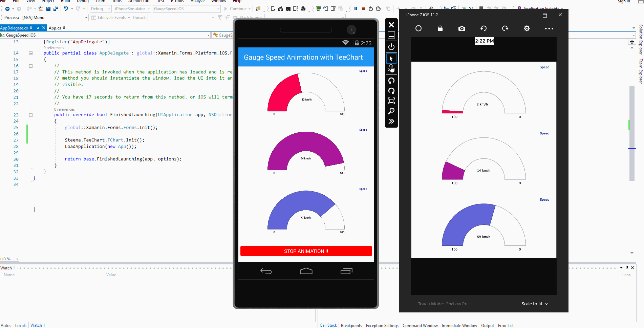Open the Autos tab
The height and width of the screenshot is (328, 644).
6,325
